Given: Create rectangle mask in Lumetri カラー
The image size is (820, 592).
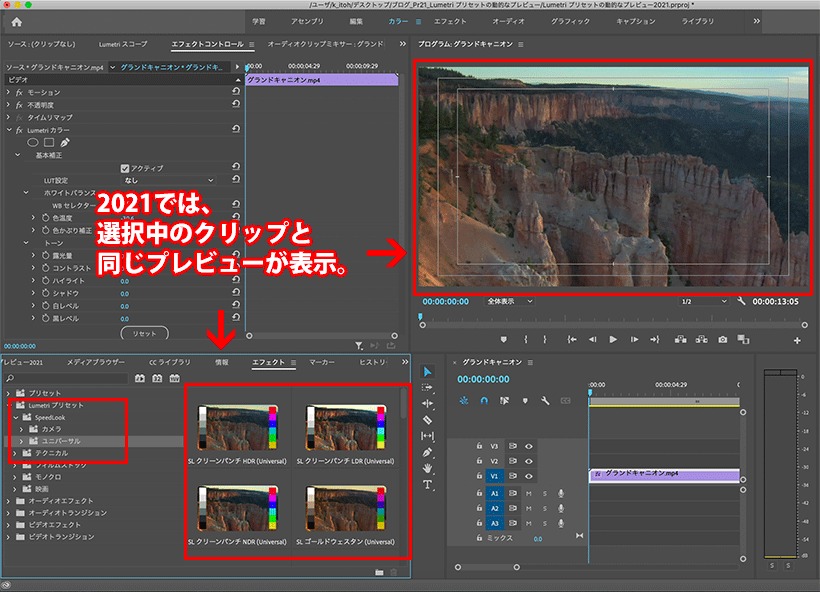Looking at the screenshot, I should coord(49,142).
